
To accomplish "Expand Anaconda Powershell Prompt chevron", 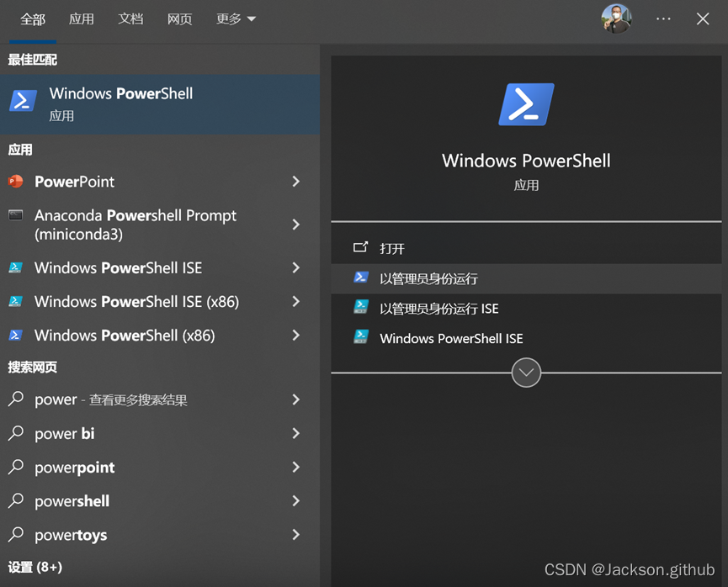I will [295, 225].
